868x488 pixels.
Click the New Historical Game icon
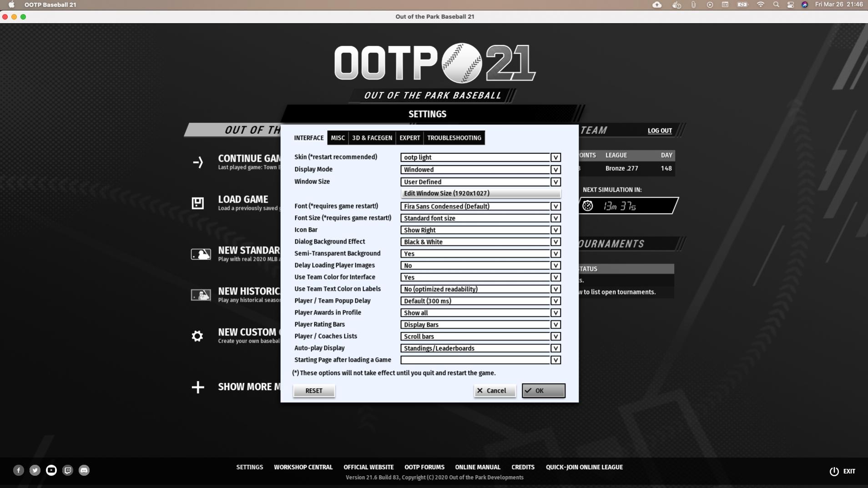(201, 295)
